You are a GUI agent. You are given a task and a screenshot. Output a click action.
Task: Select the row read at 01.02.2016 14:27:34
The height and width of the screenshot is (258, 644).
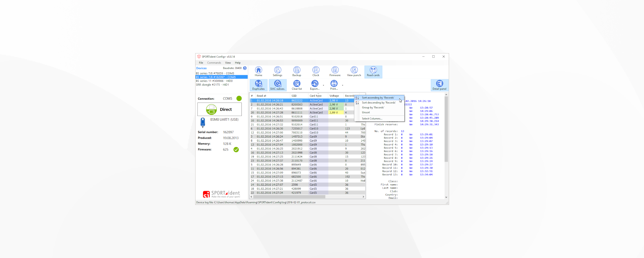[x=307, y=193]
